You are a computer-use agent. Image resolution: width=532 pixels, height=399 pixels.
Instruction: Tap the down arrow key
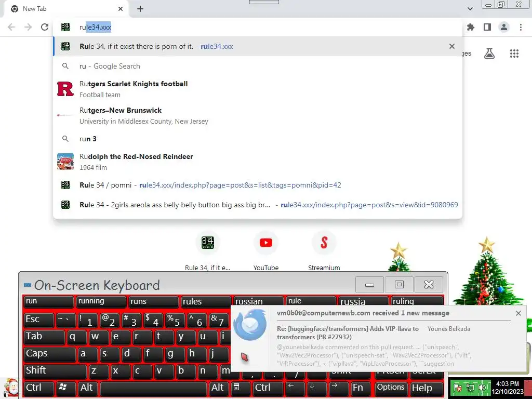point(316,388)
